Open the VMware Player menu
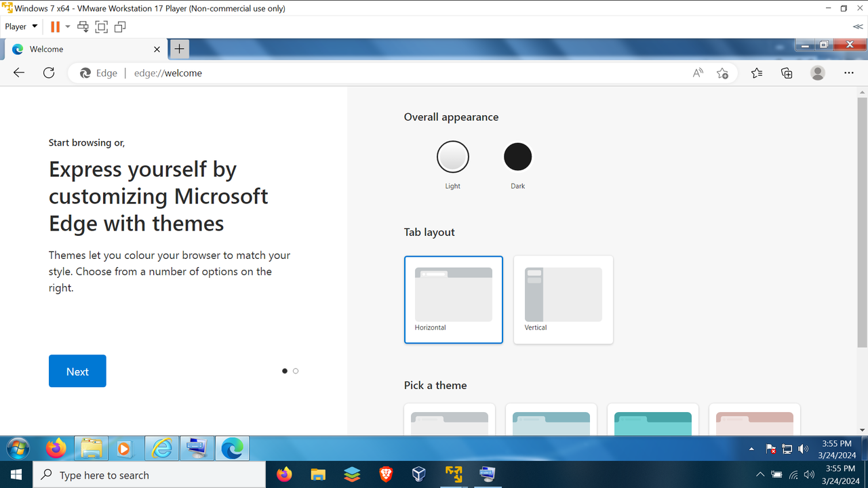868x488 pixels. [x=21, y=27]
